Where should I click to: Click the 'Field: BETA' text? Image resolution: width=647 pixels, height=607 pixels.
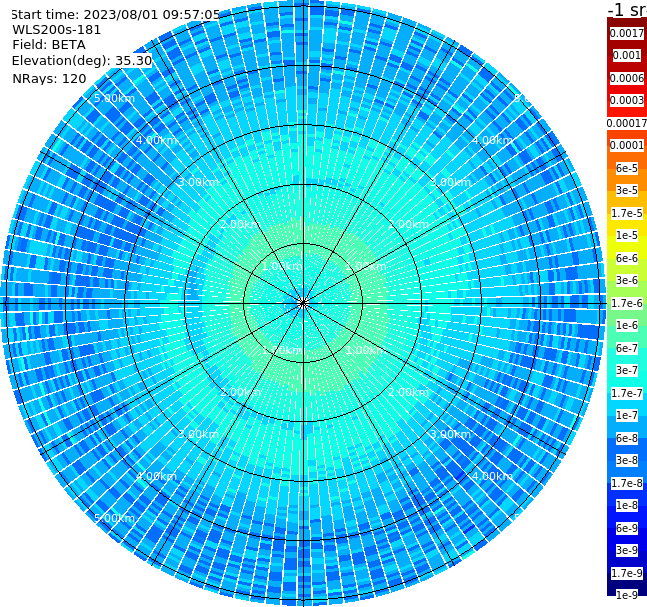(49, 45)
